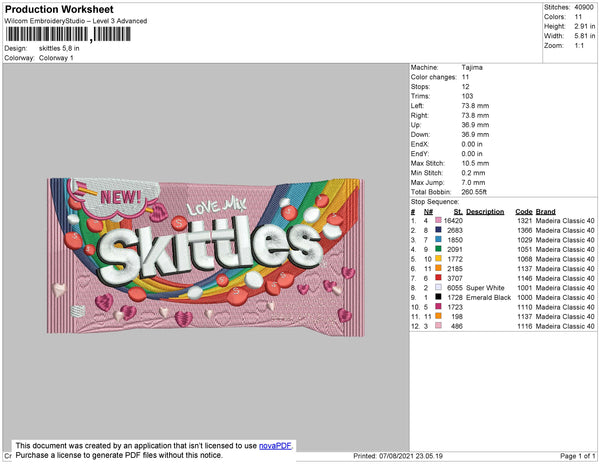Click the white swatch for Super White

click(438, 287)
